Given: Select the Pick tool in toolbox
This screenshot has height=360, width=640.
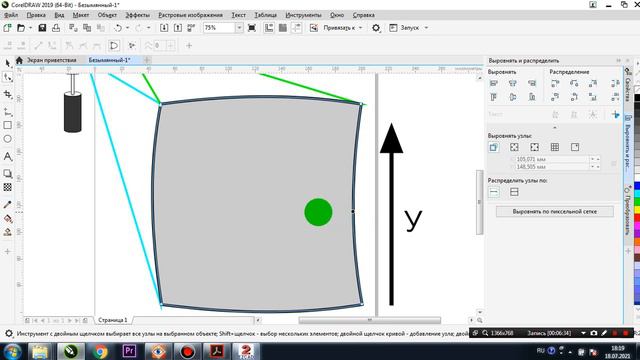Looking at the screenshot, I should (8, 63).
